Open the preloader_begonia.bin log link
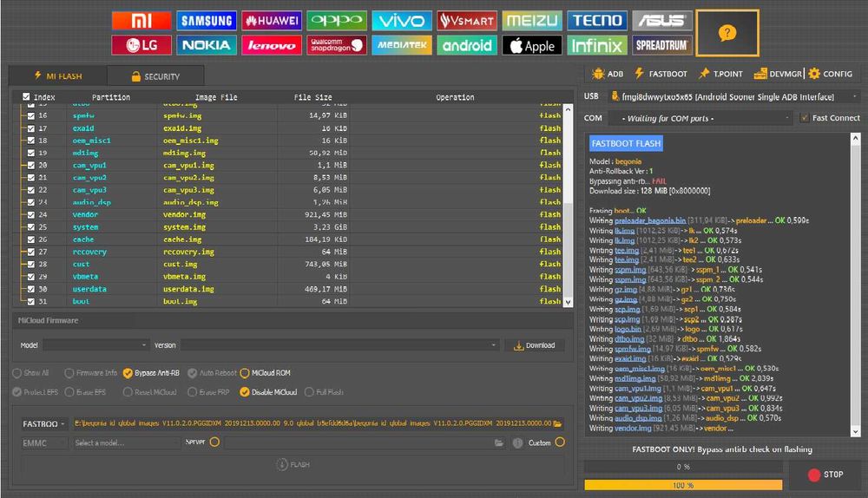868x498 pixels. click(x=650, y=220)
